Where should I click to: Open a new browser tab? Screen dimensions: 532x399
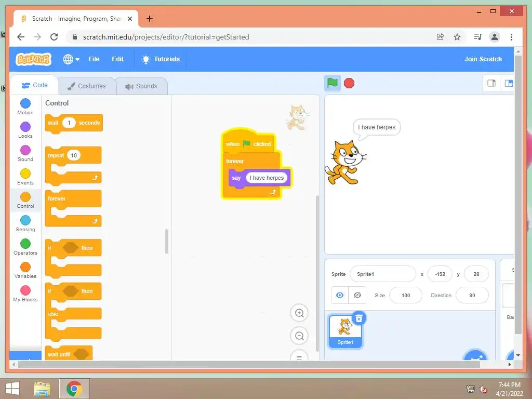pos(150,19)
